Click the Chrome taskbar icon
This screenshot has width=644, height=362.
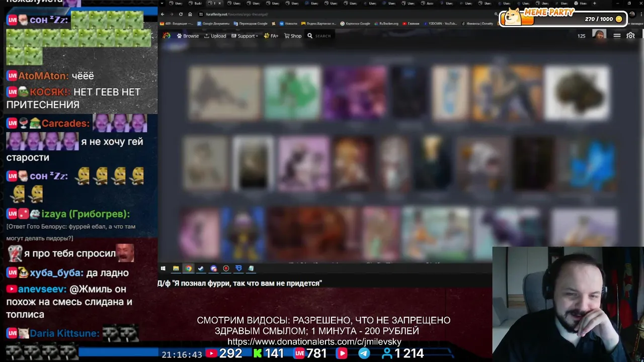(x=188, y=268)
